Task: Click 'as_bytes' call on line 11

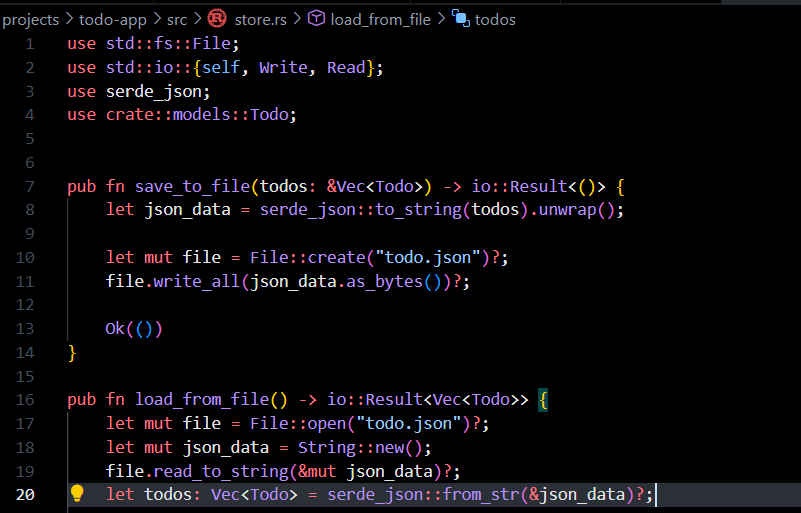Action: pos(384,282)
